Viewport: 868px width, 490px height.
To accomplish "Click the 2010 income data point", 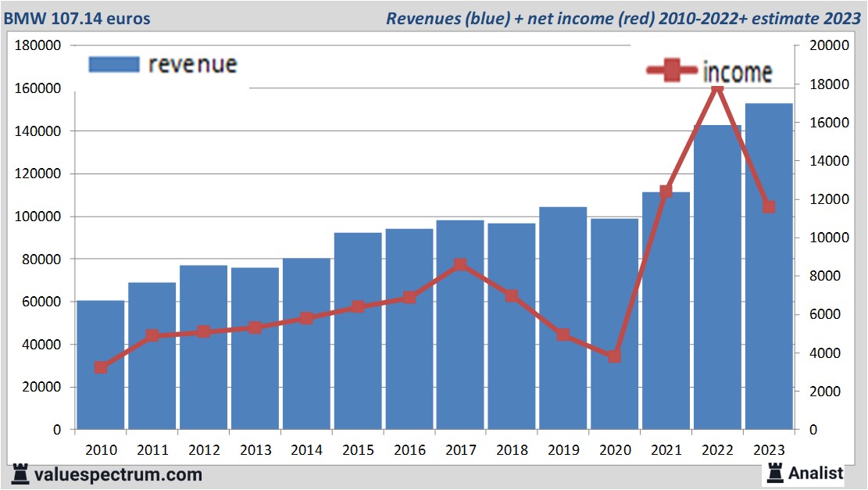I will click(101, 367).
